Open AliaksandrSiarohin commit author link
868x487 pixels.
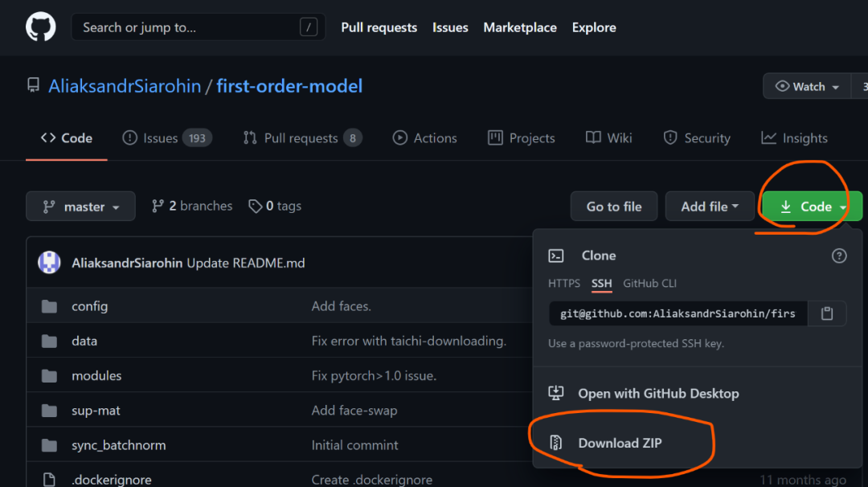tap(127, 263)
